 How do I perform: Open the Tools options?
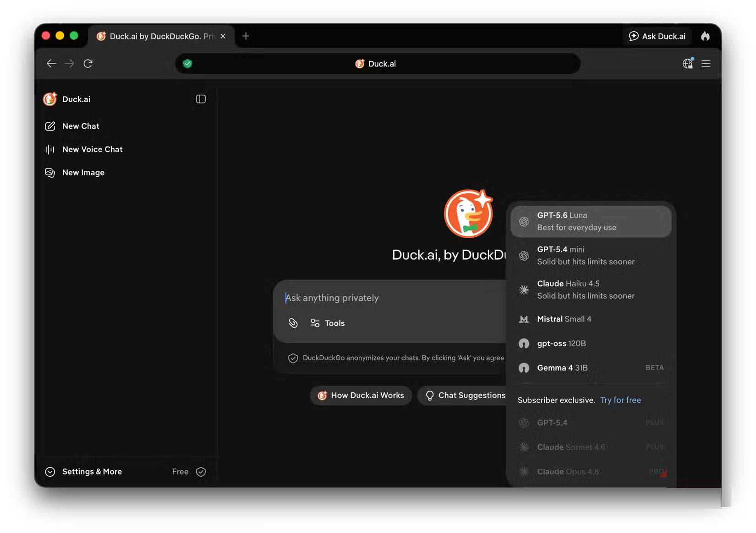328,323
